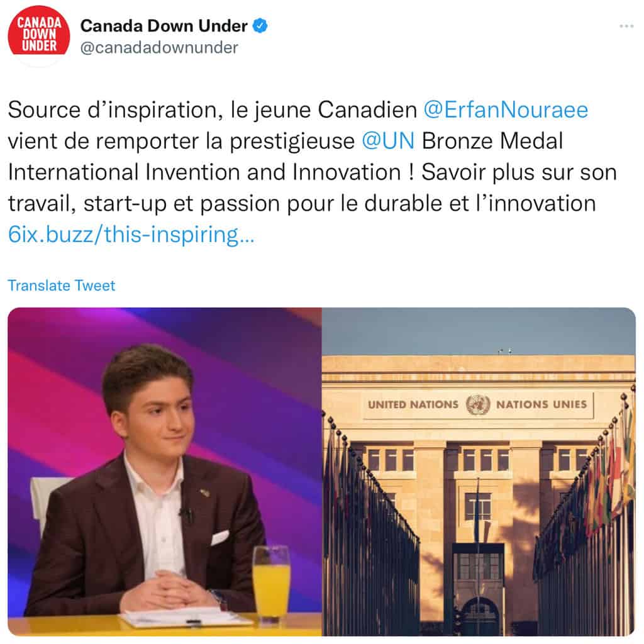Click the white pocket square on the blazer
The width and height of the screenshot is (644, 644).
pos(219,537)
